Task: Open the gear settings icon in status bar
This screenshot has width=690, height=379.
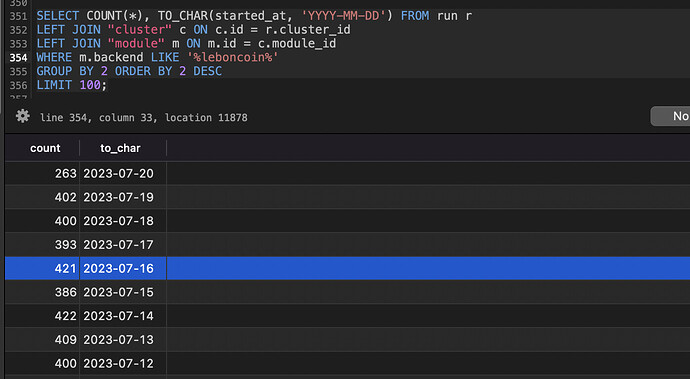Action: (22, 117)
